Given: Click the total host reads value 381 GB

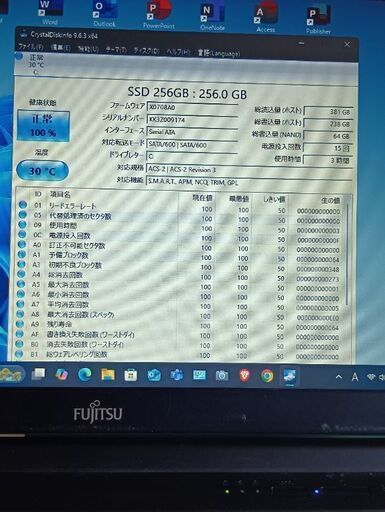Looking at the screenshot, I should 328,112.
